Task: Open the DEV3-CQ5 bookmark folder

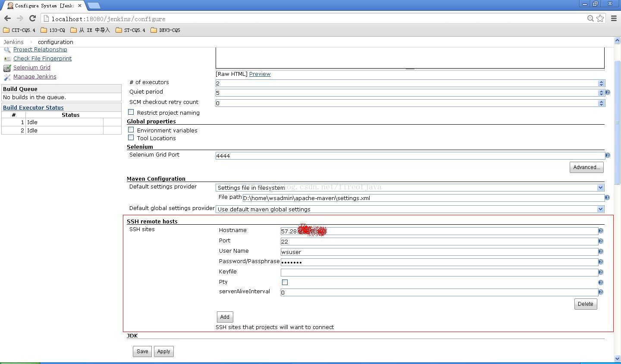Action: coord(166,30)
